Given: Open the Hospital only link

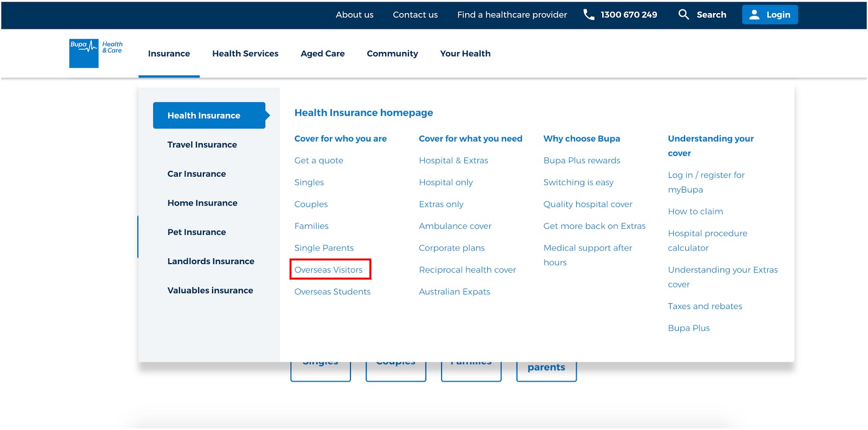Looking at the screenshot, I should (445, 182).
